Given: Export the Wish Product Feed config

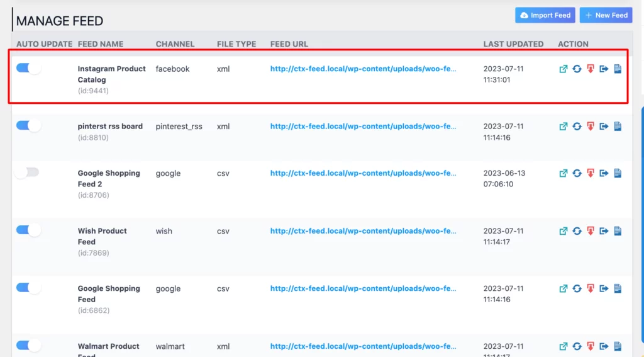Looking at the screenshot, I should tap(604, 230).
